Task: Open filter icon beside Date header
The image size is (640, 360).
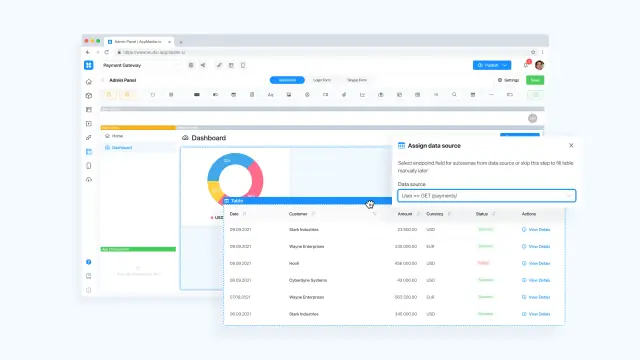Action: pos(244,214)
